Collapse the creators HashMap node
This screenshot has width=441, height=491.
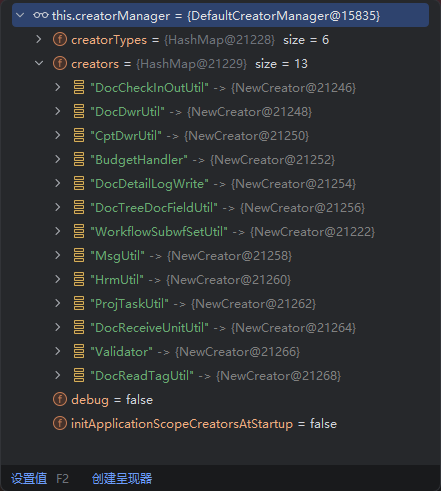(39, 63)
